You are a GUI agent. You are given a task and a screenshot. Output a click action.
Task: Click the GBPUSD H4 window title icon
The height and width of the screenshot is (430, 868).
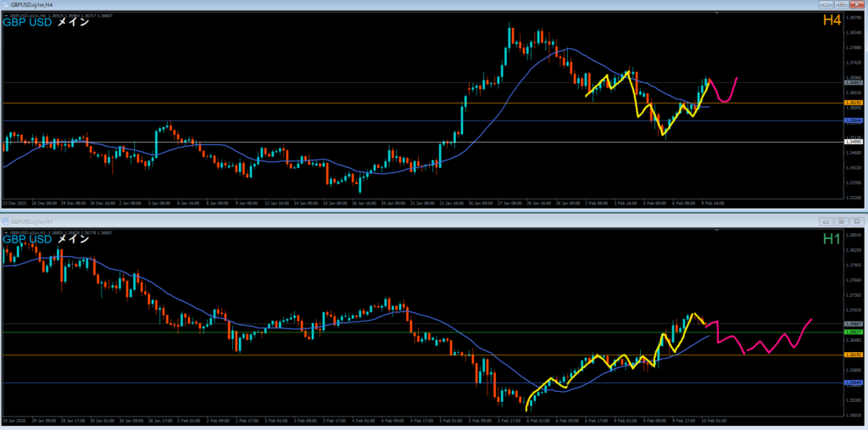tap(5, 5)
